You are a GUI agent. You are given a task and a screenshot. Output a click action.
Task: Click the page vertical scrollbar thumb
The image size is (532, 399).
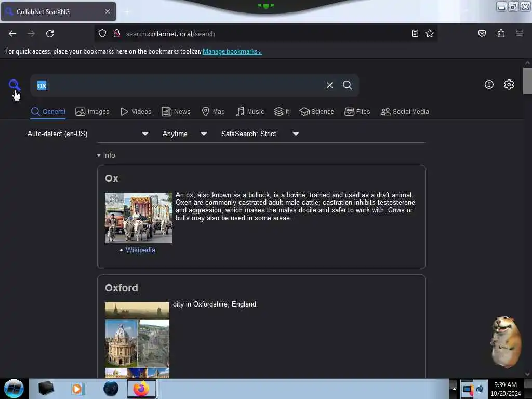[527, 81]
